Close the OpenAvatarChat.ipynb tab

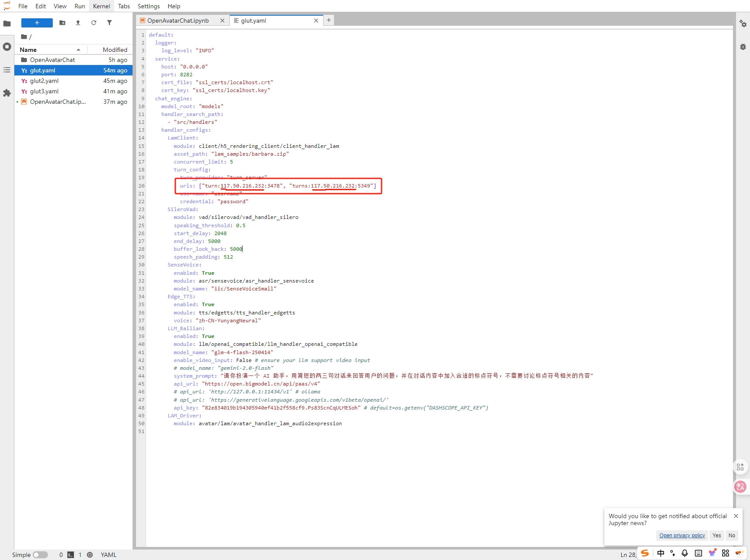tap(222, 20)
